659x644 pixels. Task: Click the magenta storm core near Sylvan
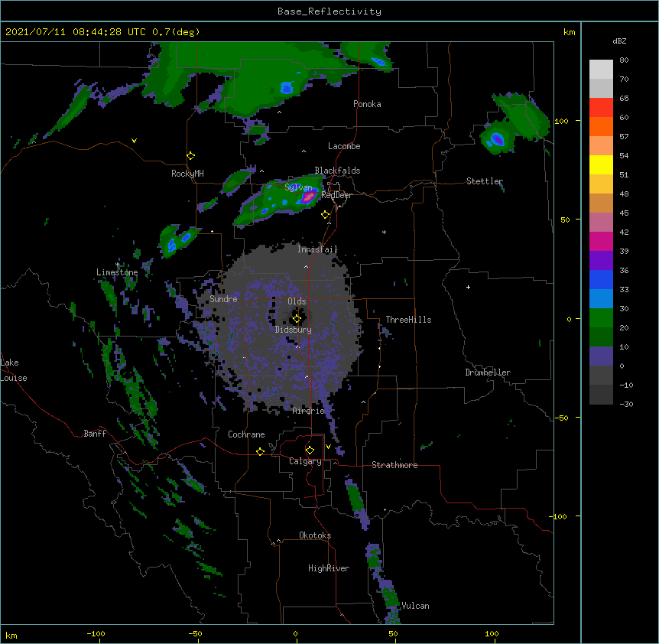pyautogui.click(x=309, y=197)
